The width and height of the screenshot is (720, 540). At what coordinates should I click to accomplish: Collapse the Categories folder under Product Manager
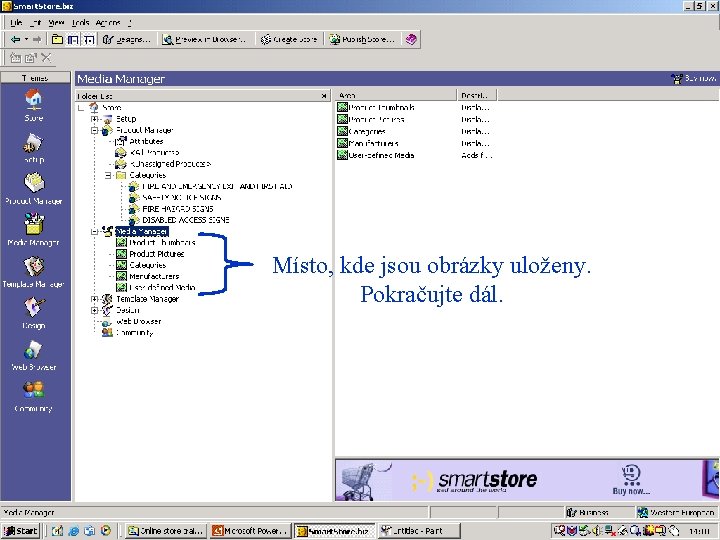108,175
